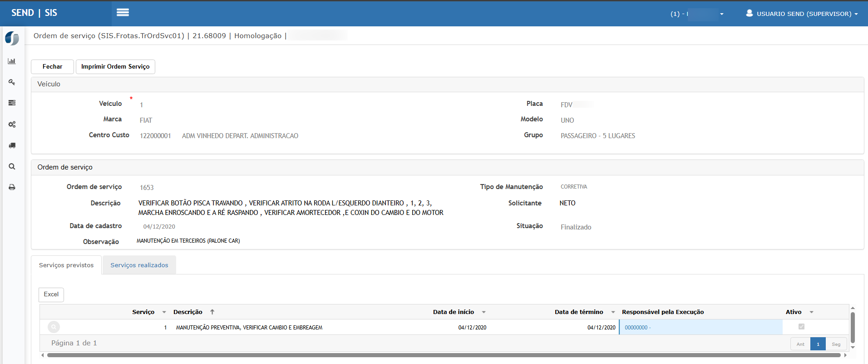Open the server list sidebar icon
Viewport: 868px width, 364px height.
(12, 103)
